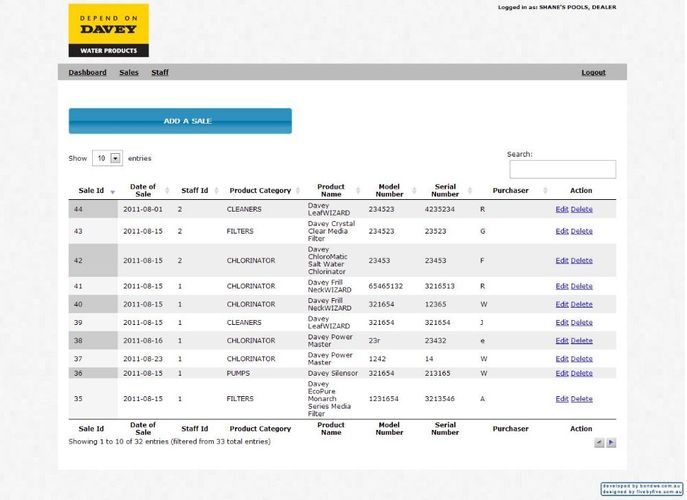Click the Action column header
687x500 pixels.
point(581,190)
